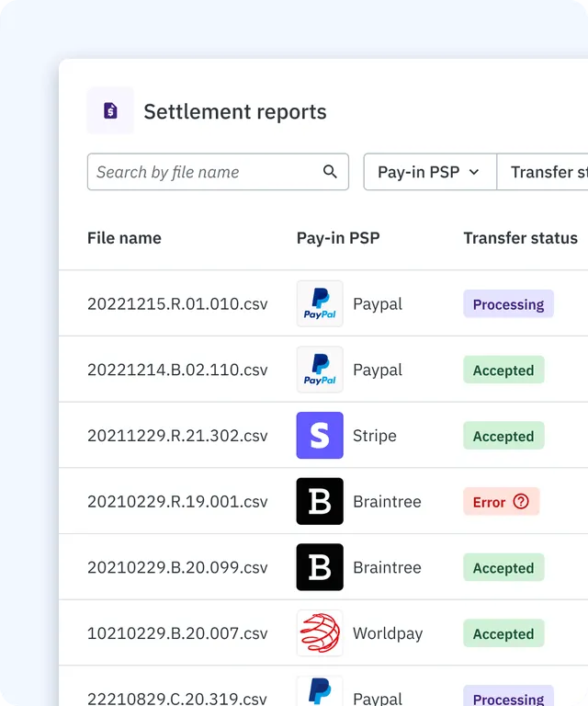Viewport: 588px width, 706px height.
Task: Open file 20210229.R.19.001.csv
Action: [177, 502]
